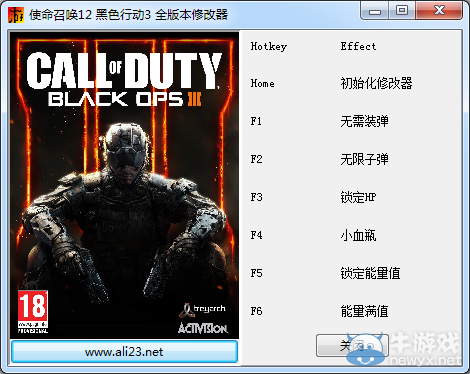Click the F2 hotkey label
Screen dimensions: 470x374
(x=256, y=159)
